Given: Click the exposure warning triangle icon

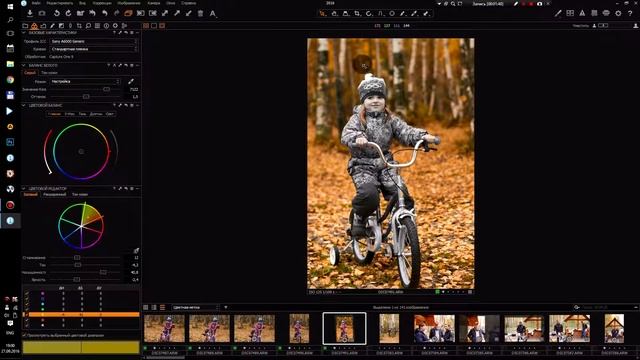Looking at the screenshot, I should (582, 13).
